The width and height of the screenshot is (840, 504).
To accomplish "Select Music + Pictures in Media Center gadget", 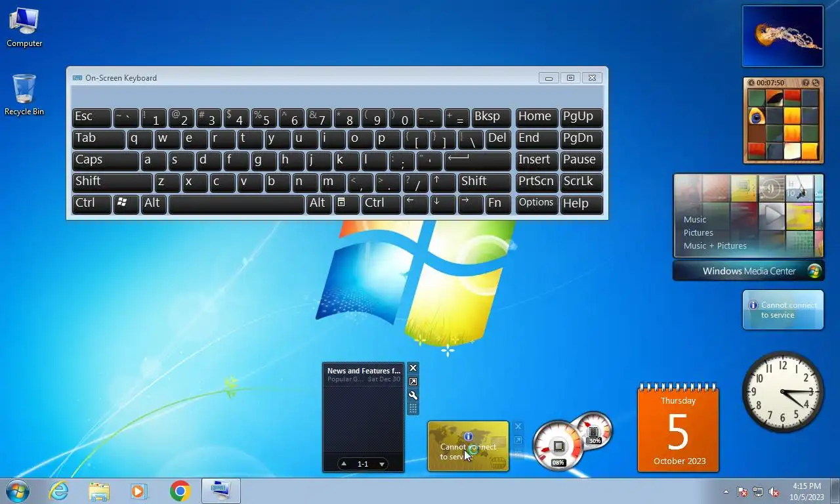I will [x=715, y=245].
